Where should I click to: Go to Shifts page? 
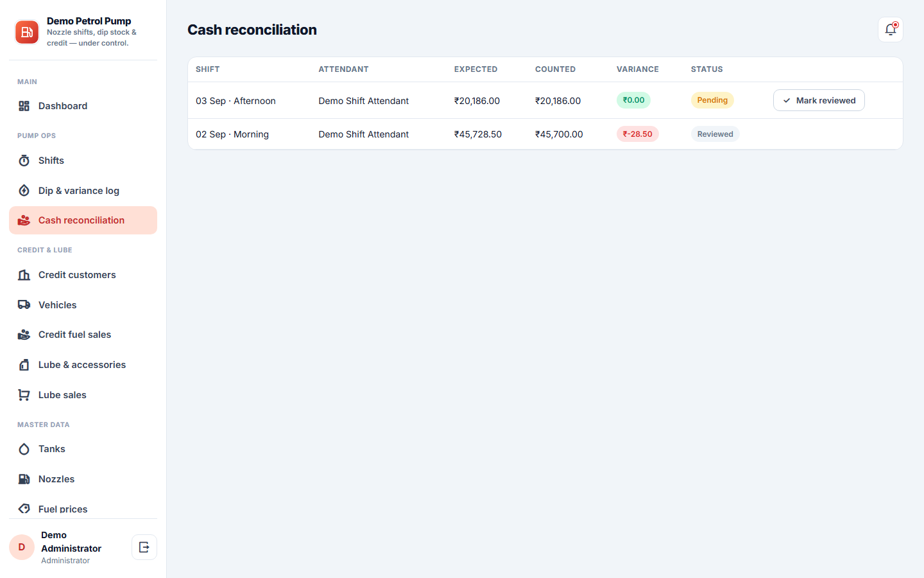click(83, 161)
